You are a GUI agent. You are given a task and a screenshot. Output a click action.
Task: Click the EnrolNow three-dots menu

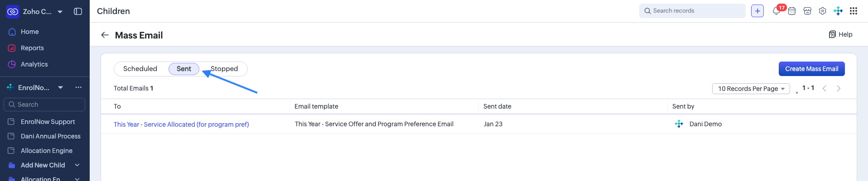[x=78, y=87]
